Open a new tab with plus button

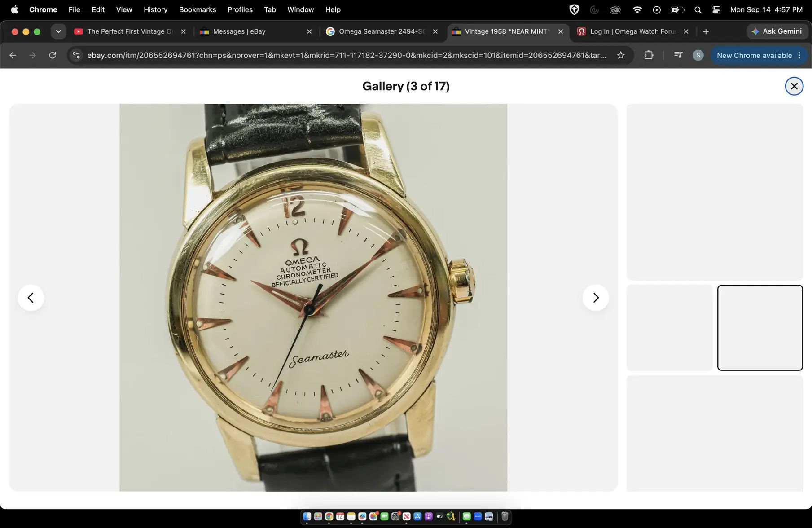(x=706, y=31)
